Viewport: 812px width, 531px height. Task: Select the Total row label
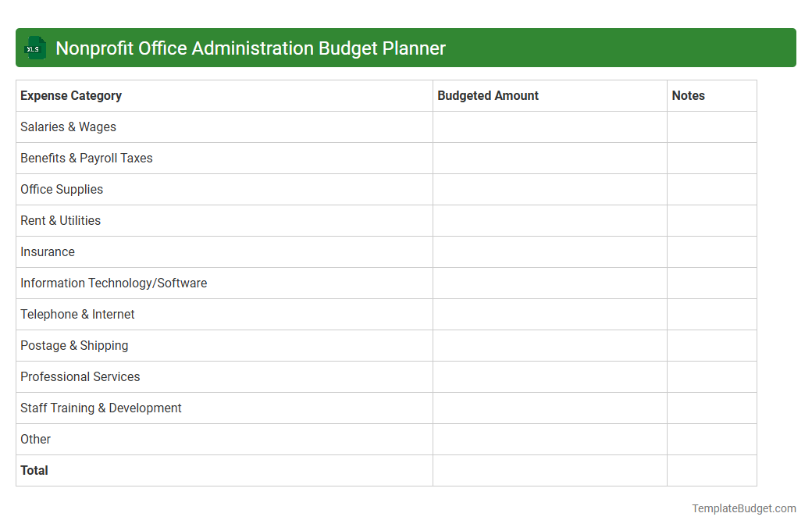click(x=34, y=470)
